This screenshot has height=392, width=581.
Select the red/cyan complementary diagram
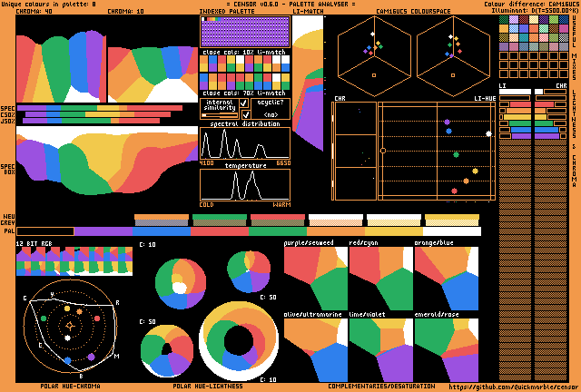point(380,279)
